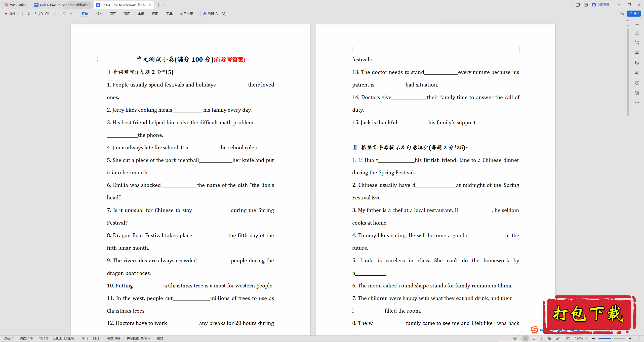Enter full screen with the expand icon

point(638,338)
